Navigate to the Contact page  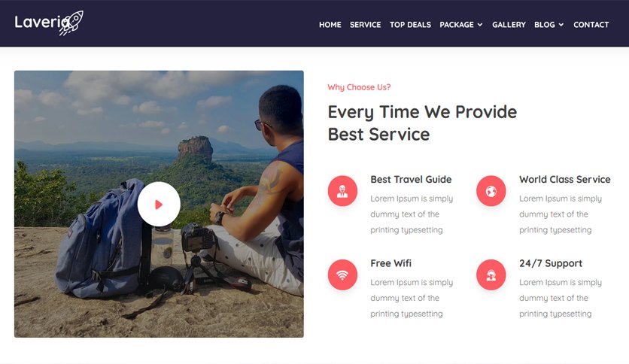[x=591, y=25]
